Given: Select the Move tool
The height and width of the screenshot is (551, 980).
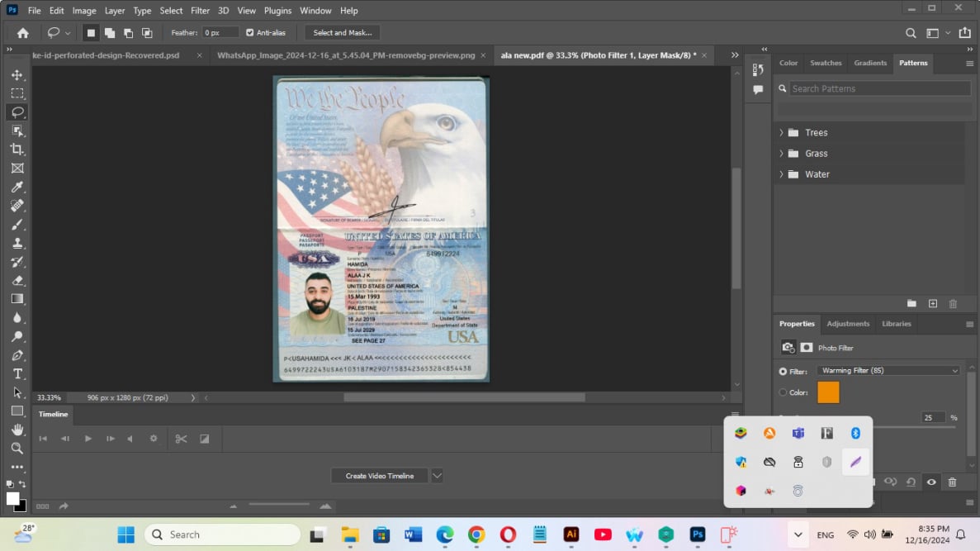Looking at the screenshot, I should point(17,75).
